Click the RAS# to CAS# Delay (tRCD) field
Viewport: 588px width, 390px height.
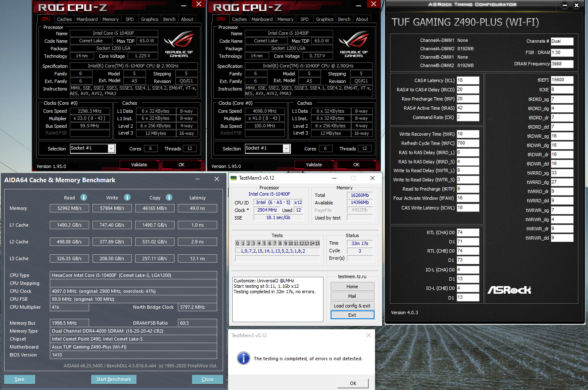tap(468, 90)
